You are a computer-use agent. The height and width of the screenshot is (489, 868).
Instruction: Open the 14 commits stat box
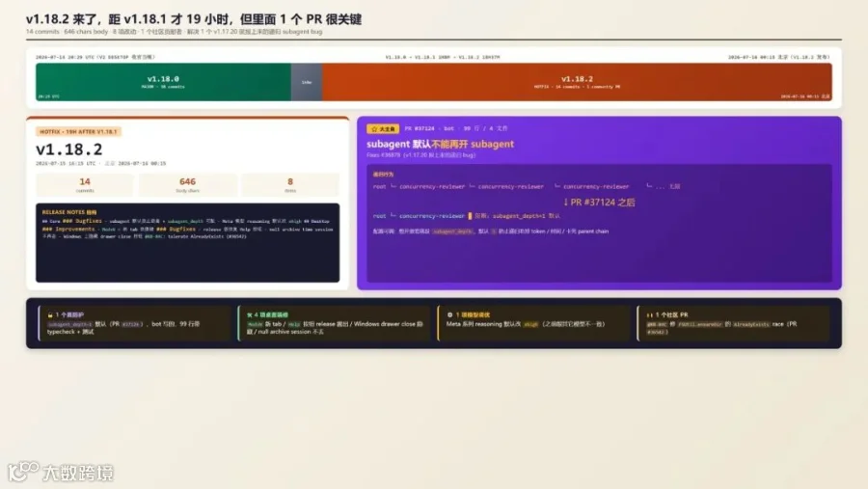tap(85, 185)
